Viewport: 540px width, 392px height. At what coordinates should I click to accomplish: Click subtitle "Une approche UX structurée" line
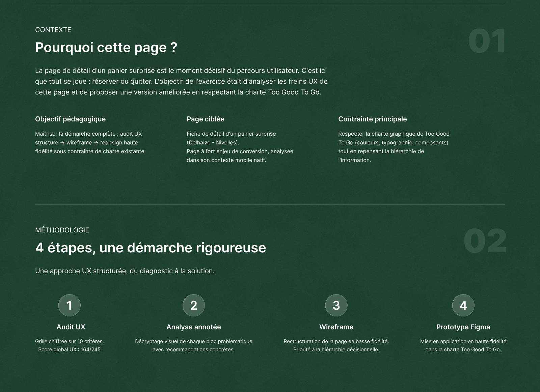[125, 271]
